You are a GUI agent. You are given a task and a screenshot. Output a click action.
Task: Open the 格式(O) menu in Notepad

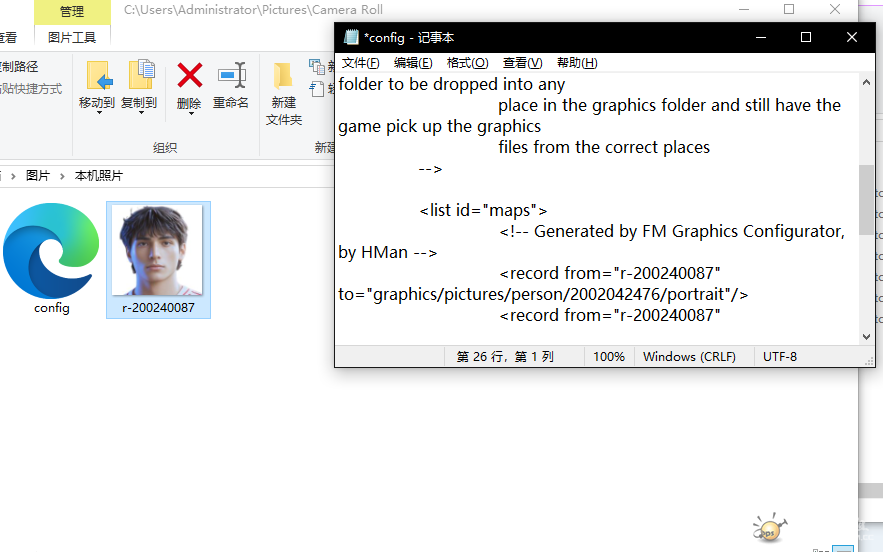point(467,63)
